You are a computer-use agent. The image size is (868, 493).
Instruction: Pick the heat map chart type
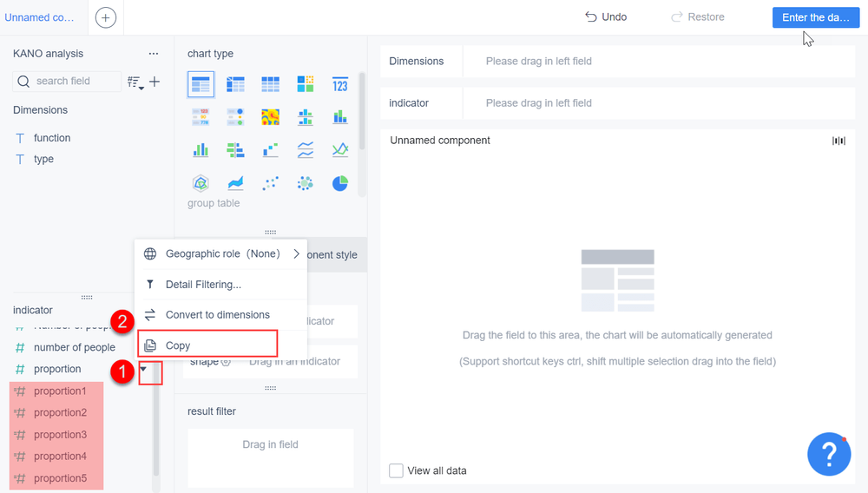(271, 117)
